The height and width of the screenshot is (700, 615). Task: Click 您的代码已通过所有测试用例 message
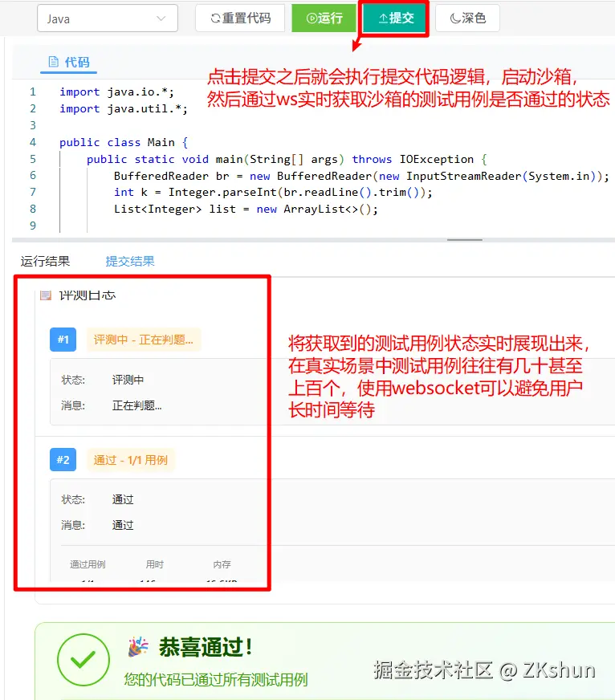coord(216,679)
